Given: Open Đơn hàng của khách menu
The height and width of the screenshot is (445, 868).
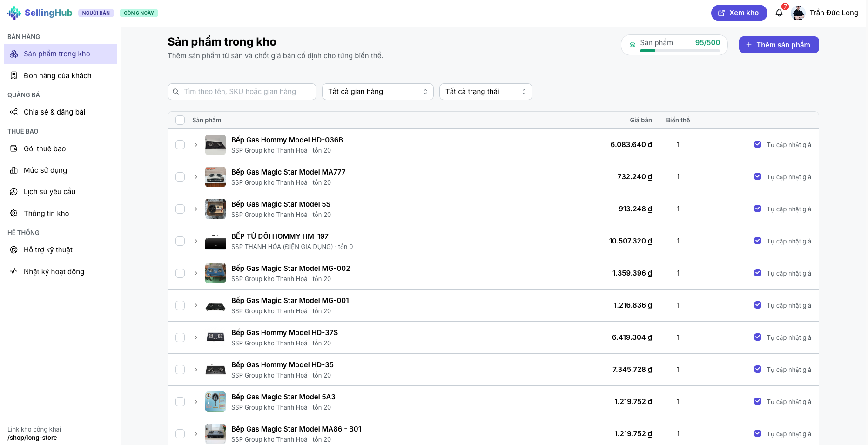Looking at the screenshot, I should click(60, 75).
